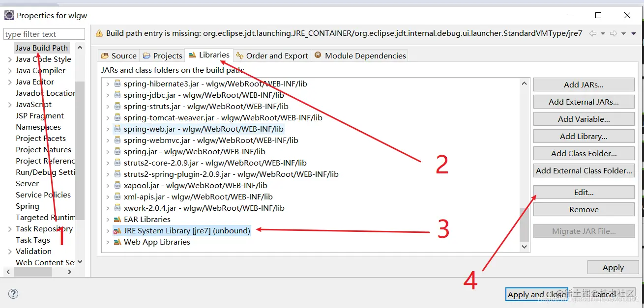Click the JRE System Library error icon
644x308 pixels.
(x=117, y=230)
